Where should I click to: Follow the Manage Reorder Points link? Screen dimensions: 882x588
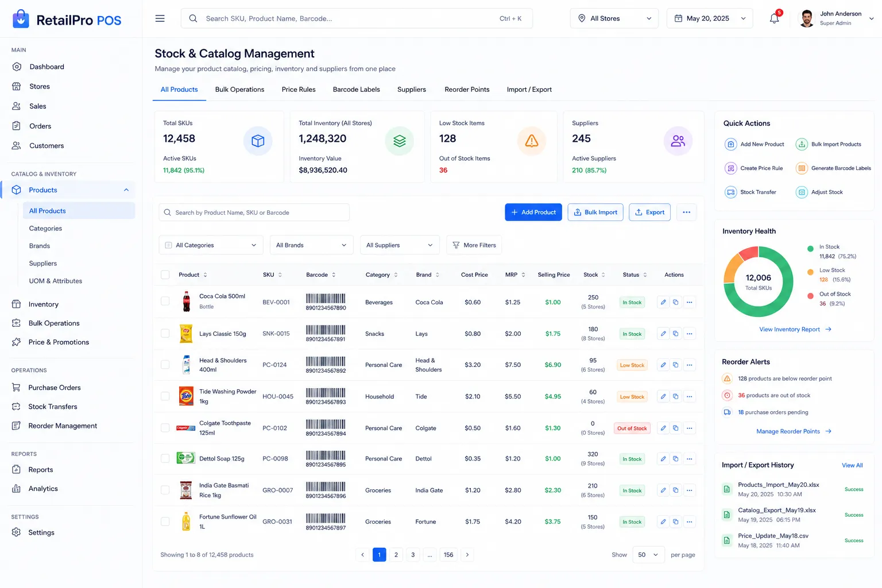pyautogui.click(x=794, y=431)
